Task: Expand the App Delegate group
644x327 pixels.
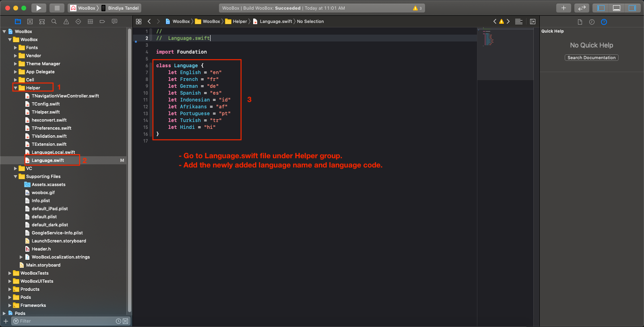Action: (x=16, y=72)
